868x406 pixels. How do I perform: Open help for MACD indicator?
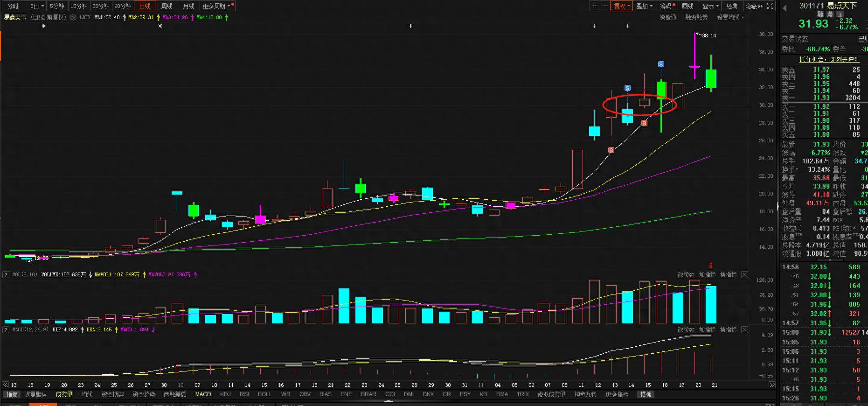pyautogui.click(x=6, y=330)
